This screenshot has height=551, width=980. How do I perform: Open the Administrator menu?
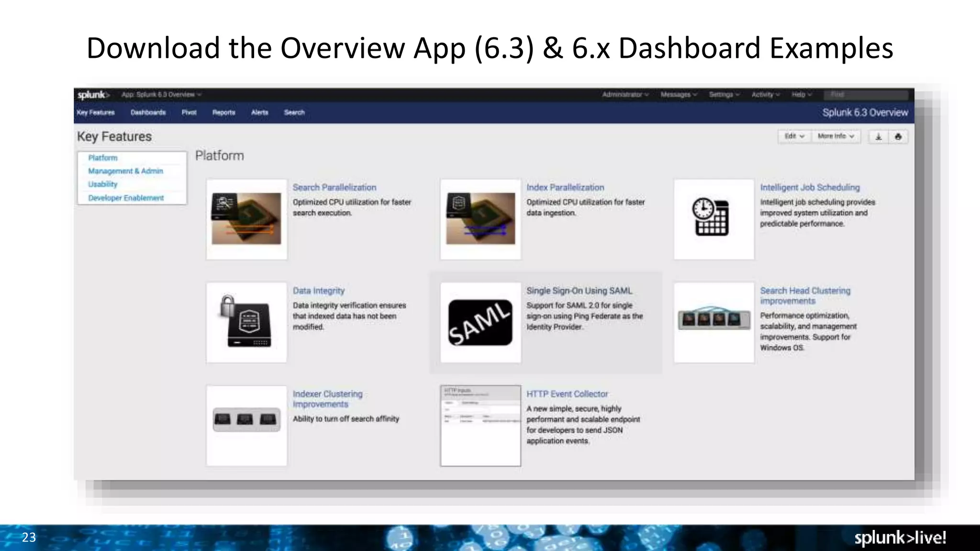625,95
